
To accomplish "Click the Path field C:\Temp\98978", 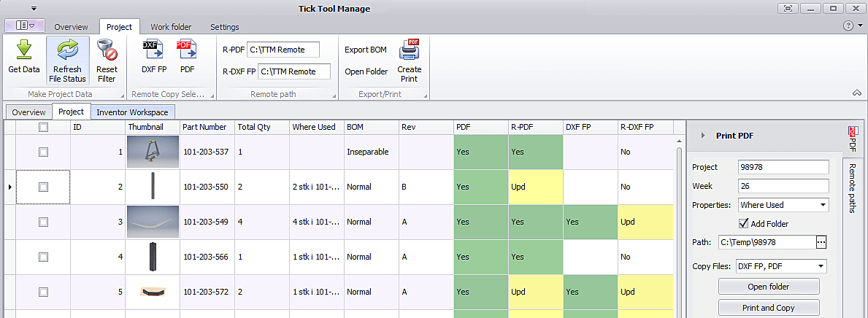I will coord(767,241).
